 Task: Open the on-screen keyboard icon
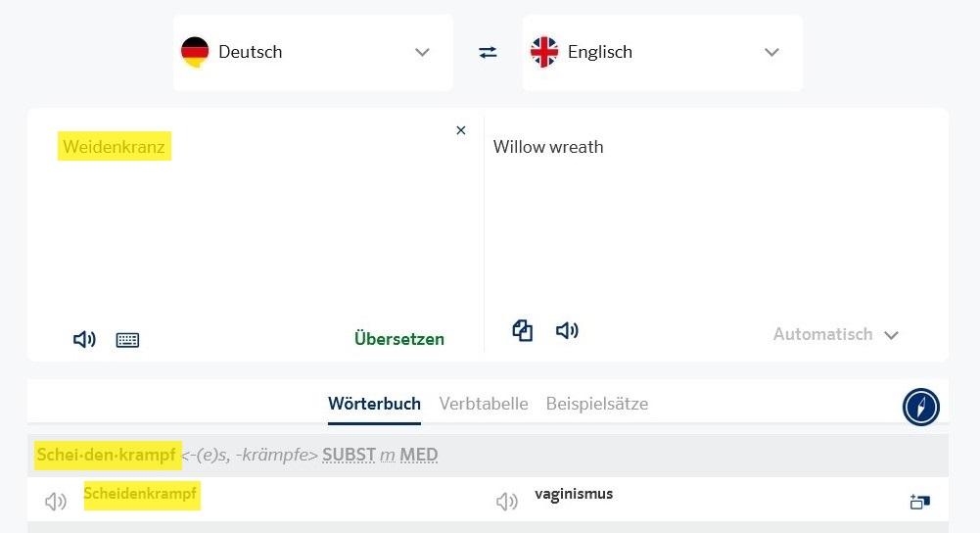pos(127,340)
